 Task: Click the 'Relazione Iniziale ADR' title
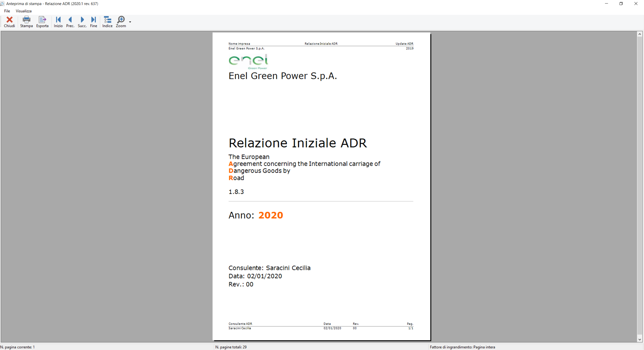pyautogui.click(x=298, y=143)
